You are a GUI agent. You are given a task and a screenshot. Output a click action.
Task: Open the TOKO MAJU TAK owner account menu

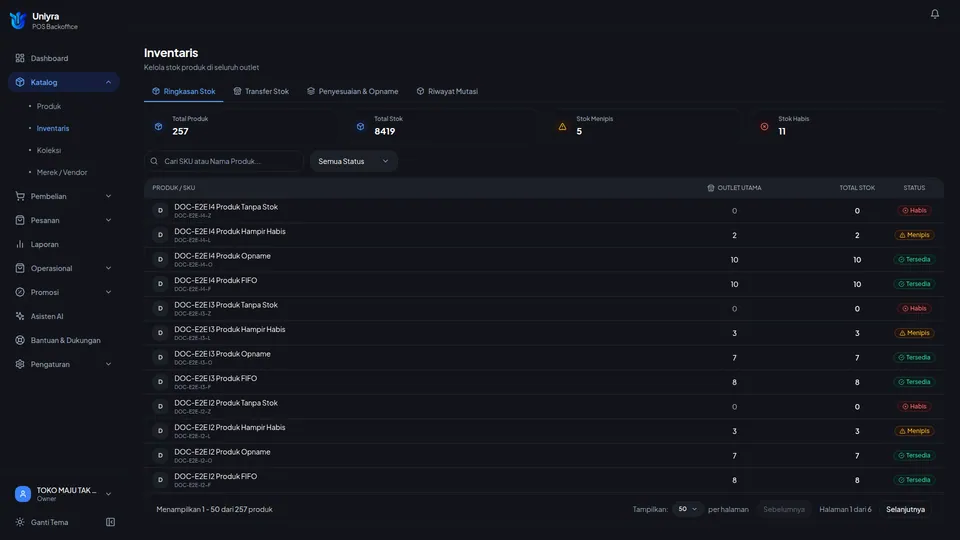(64, 494)
